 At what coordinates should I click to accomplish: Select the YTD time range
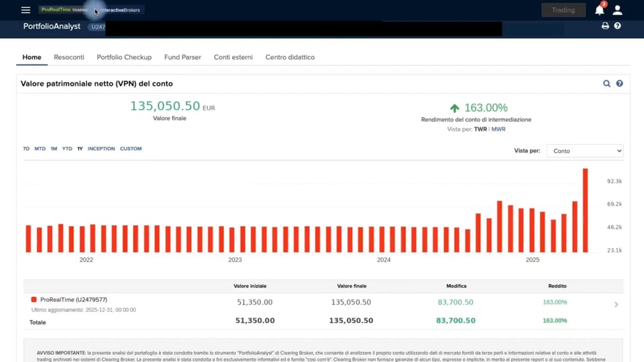tap(67, 149)
